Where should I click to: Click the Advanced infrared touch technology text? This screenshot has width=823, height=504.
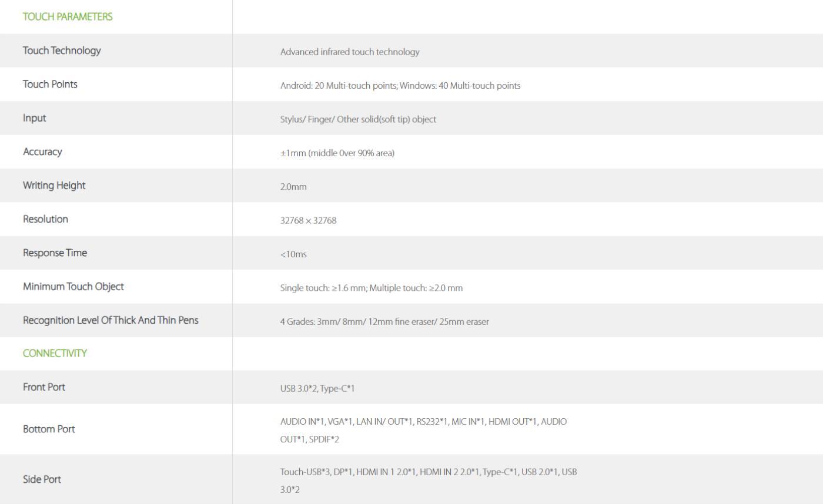click(350, 52)
